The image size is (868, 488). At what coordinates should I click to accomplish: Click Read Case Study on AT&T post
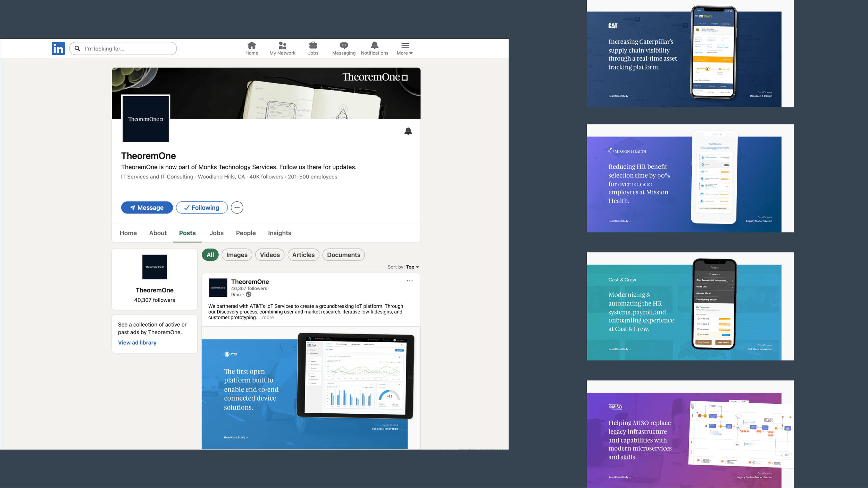[236, 437]
